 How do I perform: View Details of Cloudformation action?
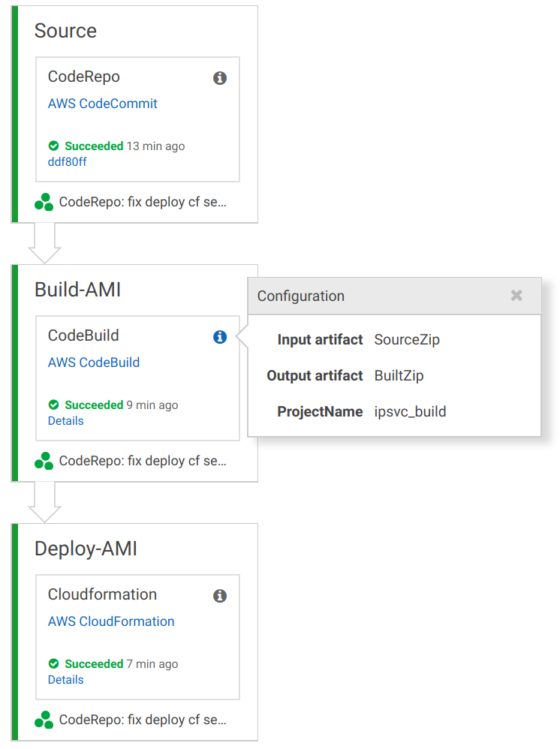point(65,680)
